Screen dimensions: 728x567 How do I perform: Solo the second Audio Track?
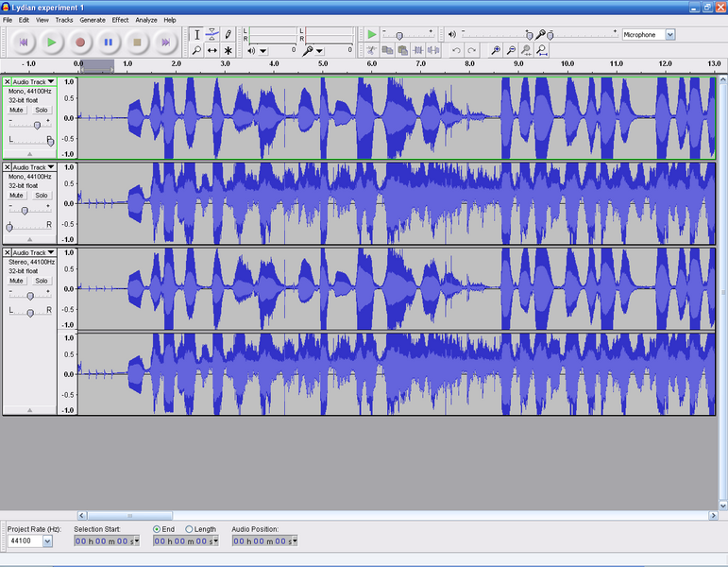pyautogui.click(x=41, y=196)
